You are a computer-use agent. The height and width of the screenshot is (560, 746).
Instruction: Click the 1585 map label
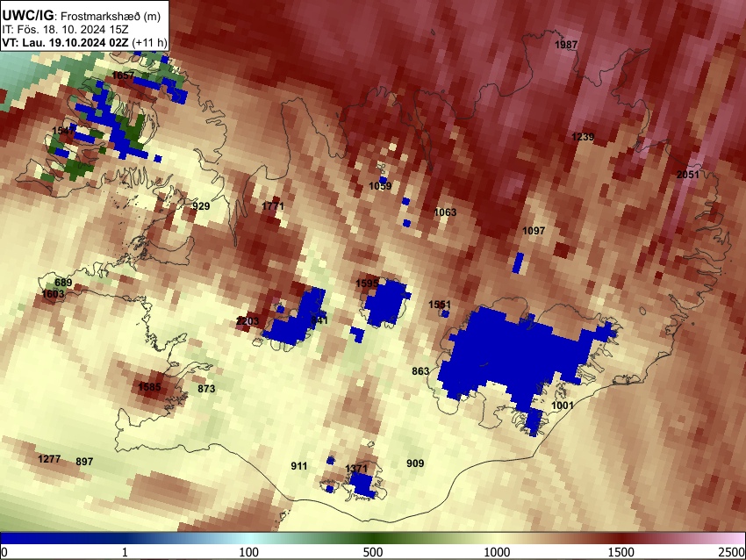coord(149,387)
